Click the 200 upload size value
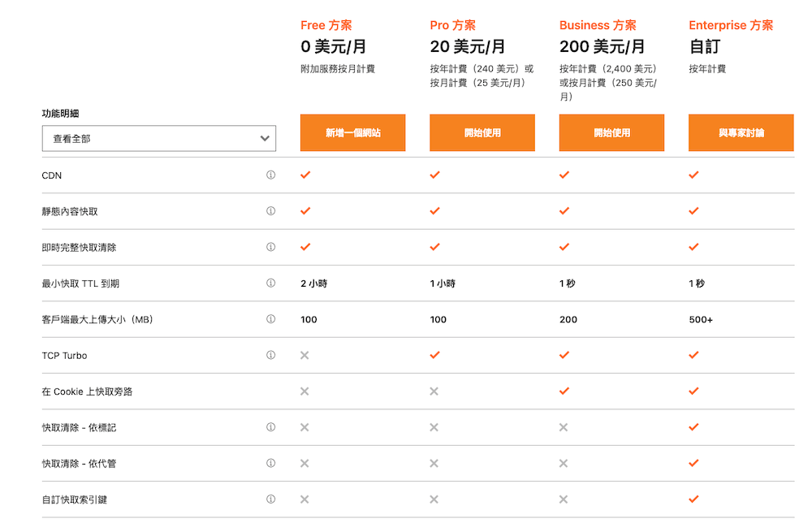This screenshot has width=812, height=523. coord(568,319)
